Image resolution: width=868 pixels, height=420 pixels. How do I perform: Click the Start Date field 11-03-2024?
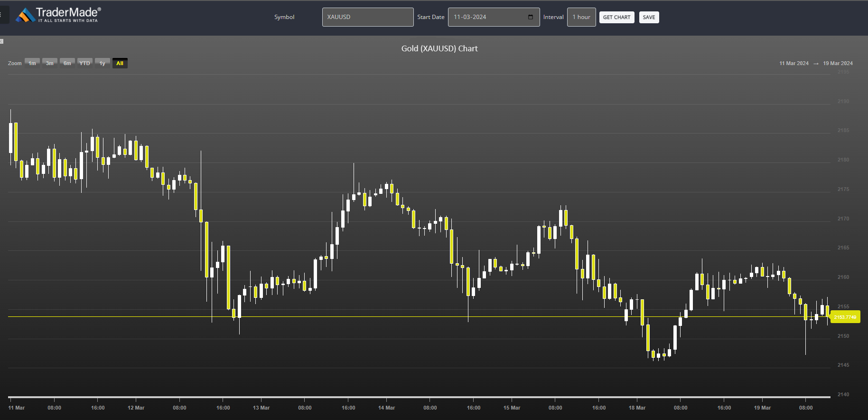click(494, 17)
